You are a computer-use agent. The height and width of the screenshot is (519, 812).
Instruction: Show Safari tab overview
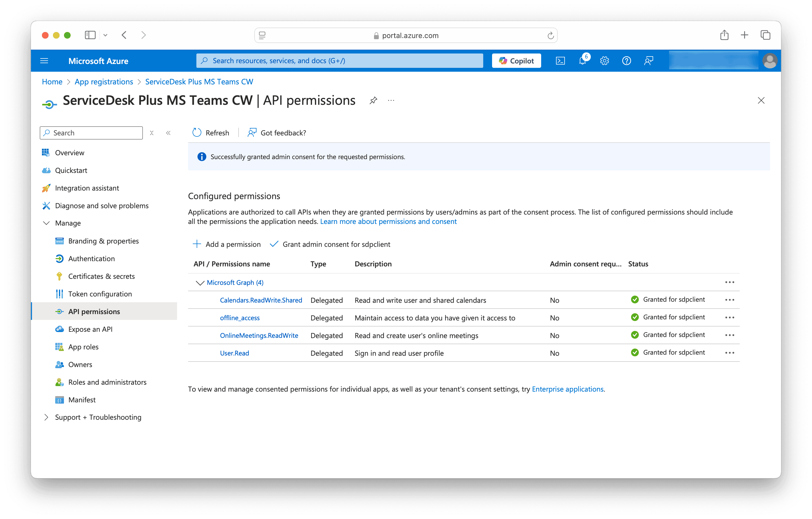[765, 35]
